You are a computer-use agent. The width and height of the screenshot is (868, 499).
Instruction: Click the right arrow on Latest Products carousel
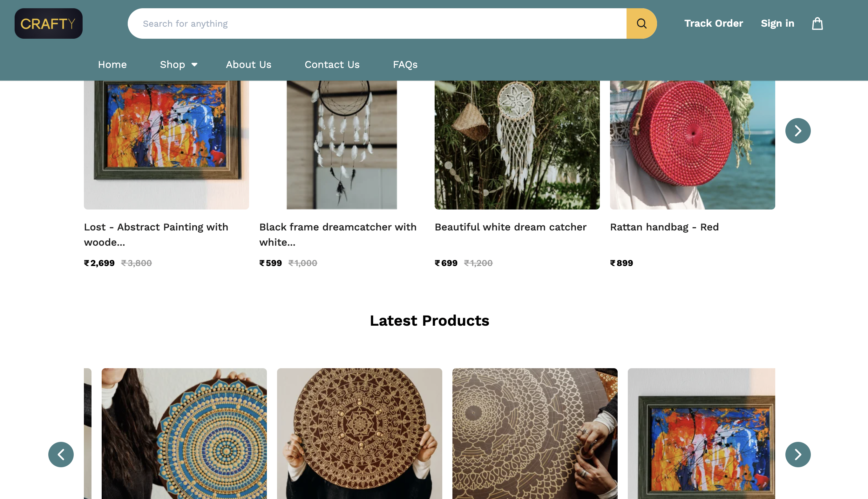798,455
